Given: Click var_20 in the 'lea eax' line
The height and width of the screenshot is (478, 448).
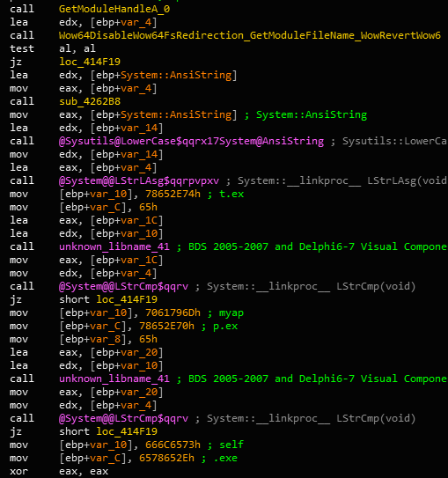Looking at the screenshot, I should click(139, 352).
